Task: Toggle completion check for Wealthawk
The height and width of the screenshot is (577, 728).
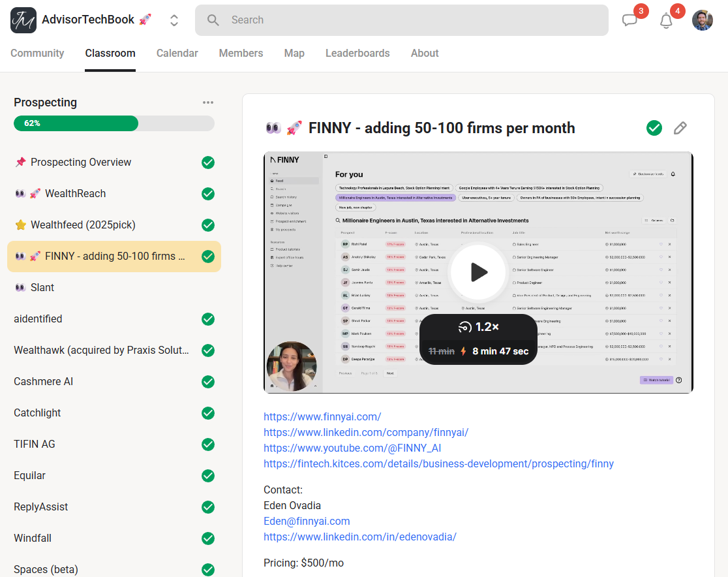Action: [208, 351]
